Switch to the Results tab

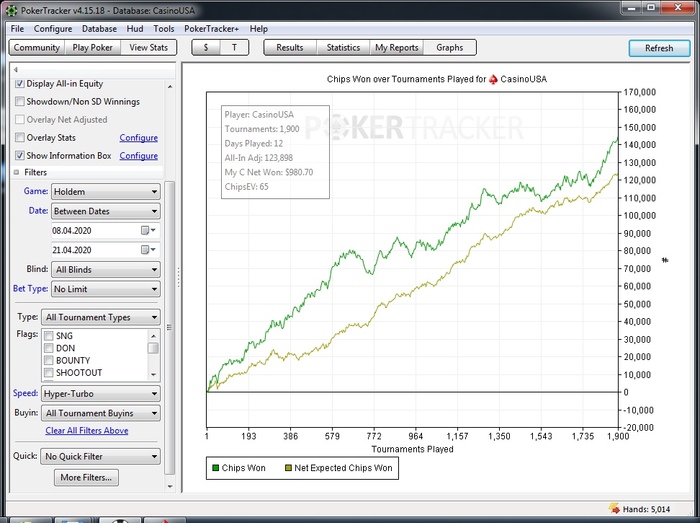click(x=290, y=47)
